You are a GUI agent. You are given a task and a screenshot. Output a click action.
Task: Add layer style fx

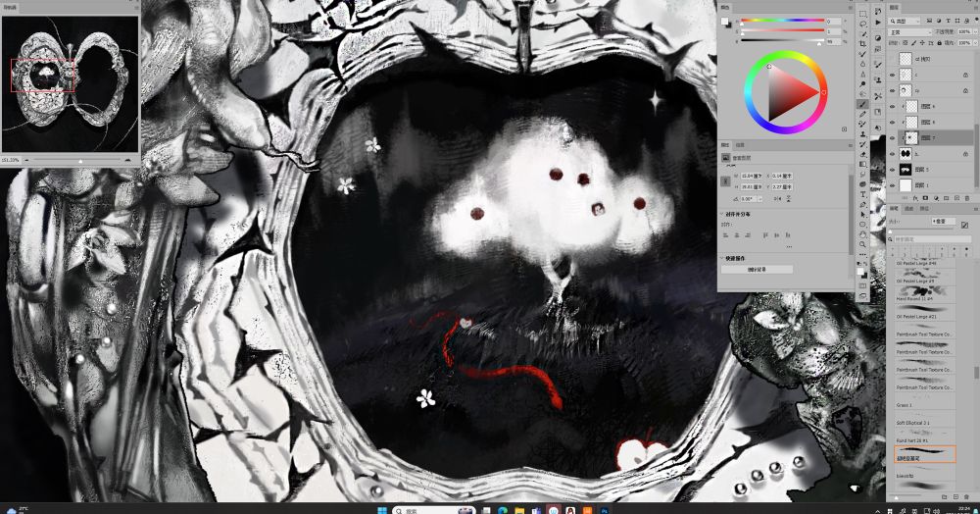click(x=915, y=198)
